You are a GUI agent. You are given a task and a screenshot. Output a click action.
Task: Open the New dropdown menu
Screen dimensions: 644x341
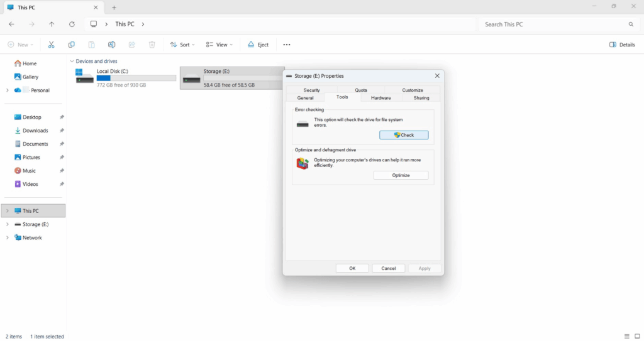[x=21, y=45]
